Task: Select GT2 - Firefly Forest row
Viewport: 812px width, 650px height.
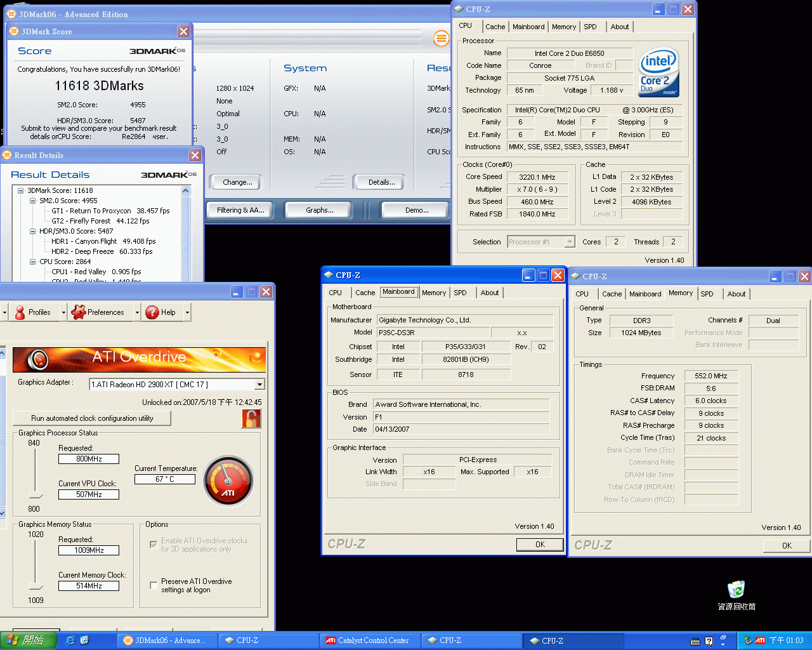Action: [100, 221]
